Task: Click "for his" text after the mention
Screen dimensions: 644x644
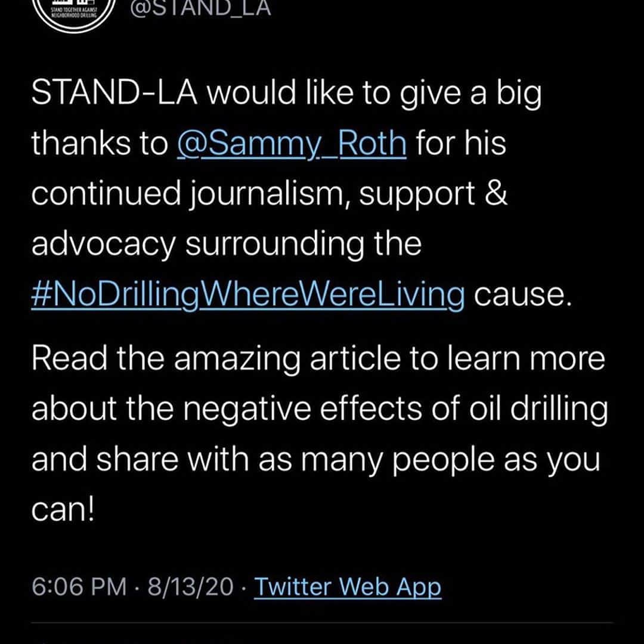Action: [x=461, y=143]
